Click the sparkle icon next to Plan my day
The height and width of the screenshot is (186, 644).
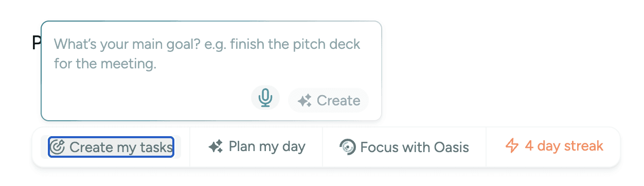[216, 147]
